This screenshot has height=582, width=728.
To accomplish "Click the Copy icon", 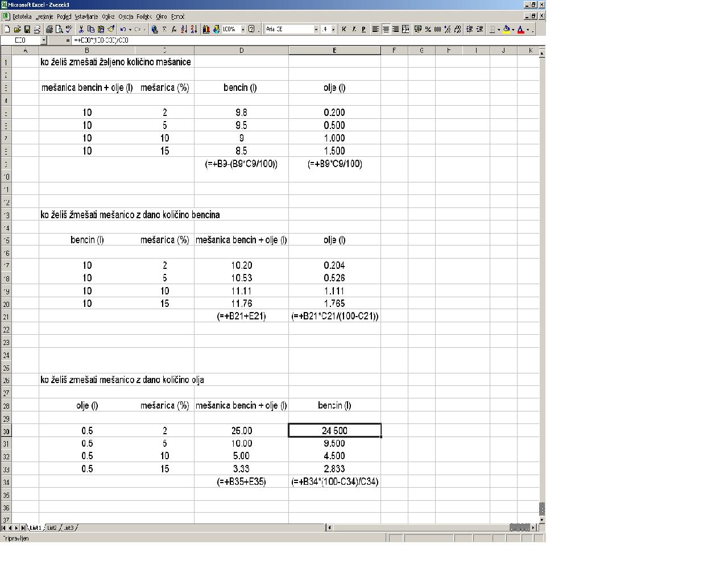I will pos(91,29).
